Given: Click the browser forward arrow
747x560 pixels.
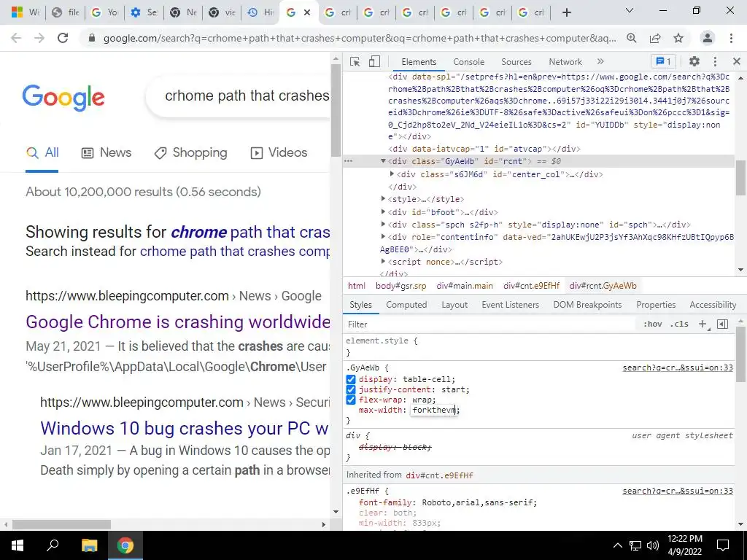Looking at the screenshot, I should (39, 38).
